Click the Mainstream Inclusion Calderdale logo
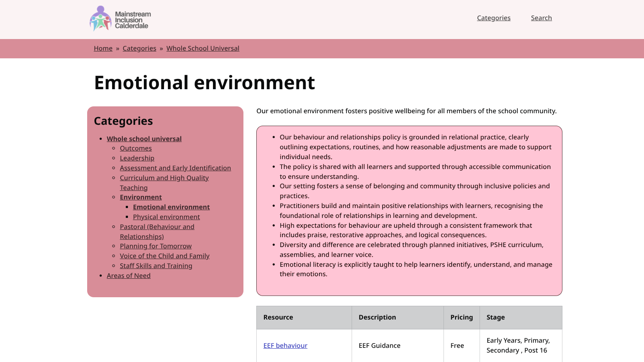The height and width of the screenshot is (362, 644). [120, 19]
